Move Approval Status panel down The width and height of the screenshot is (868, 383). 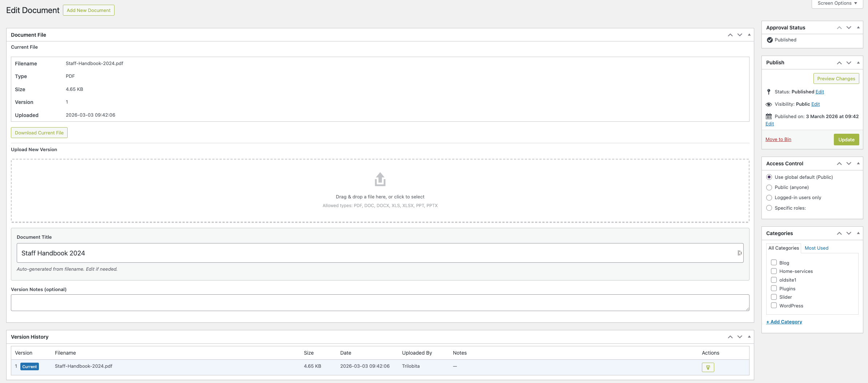click(x=849, y=28)
